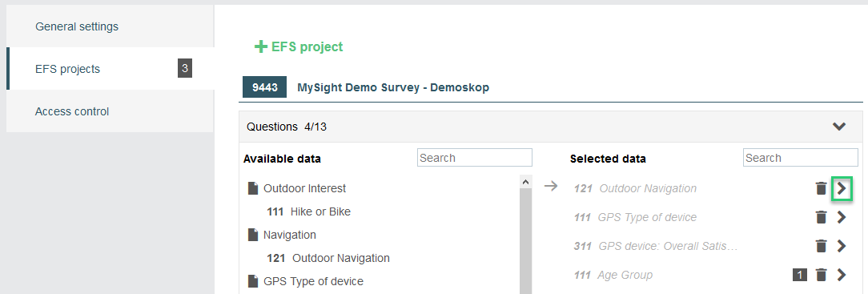
Task: Click the Selected data heading
Action: 608,159
